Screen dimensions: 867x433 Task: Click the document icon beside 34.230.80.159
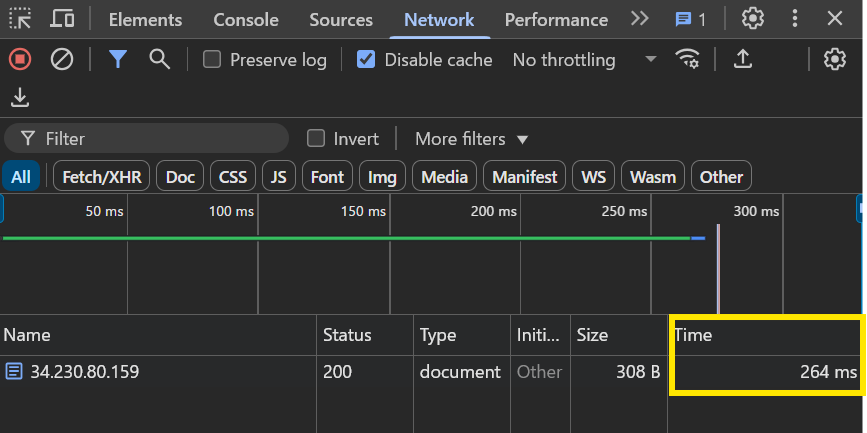point(14,371)
